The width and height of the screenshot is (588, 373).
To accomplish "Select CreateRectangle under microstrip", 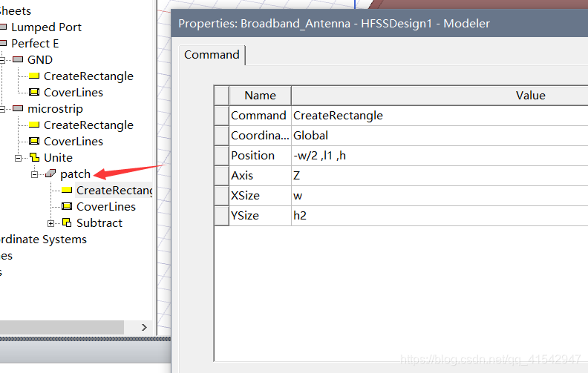I will click(88, 125).
